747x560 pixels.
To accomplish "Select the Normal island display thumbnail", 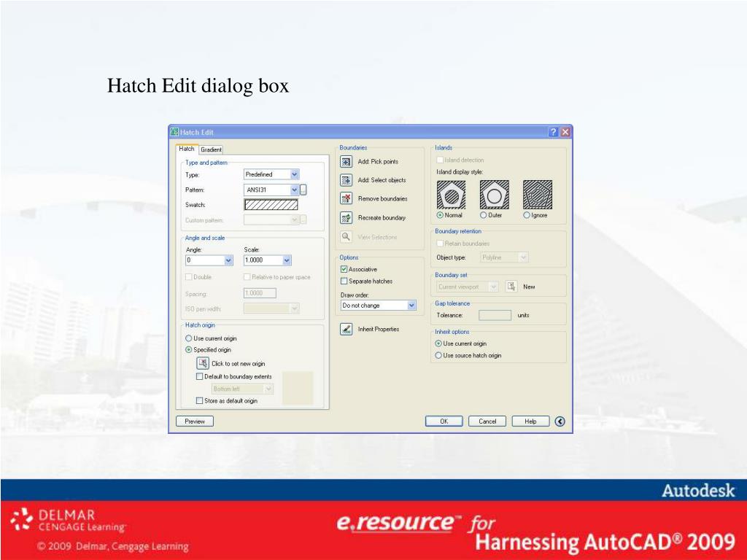I will click(451, 195).
